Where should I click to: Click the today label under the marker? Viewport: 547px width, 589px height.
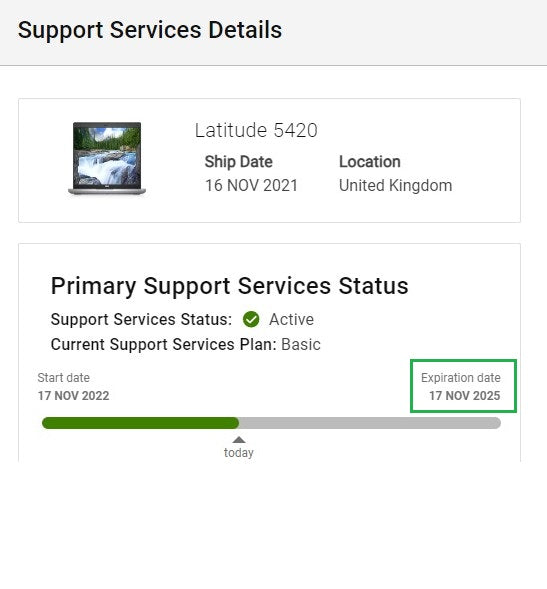pos(239,453)
